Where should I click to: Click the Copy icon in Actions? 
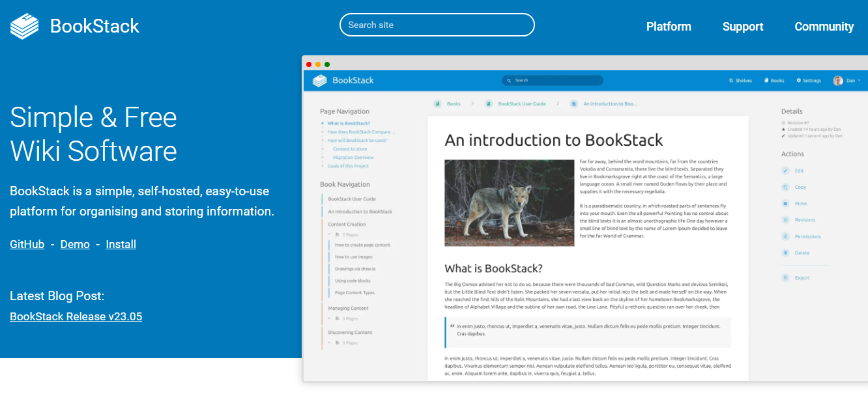(x=785, y=187)
